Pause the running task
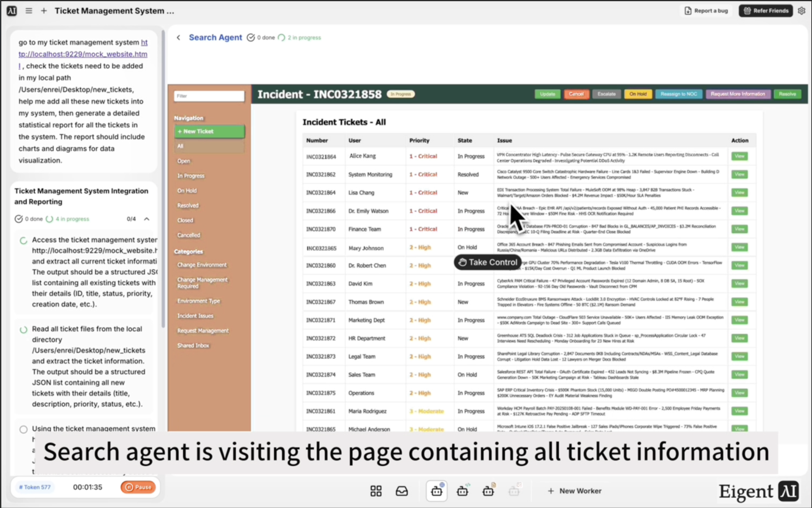The width and height of the screenshot is (812, 508). coord(138,487)
